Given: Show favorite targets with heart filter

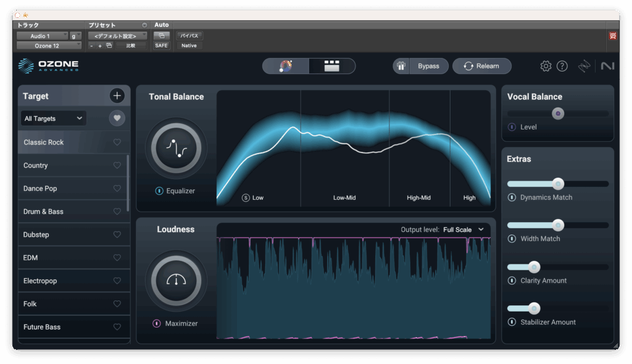Looking at the screenshot, I should tap(117, 118).
